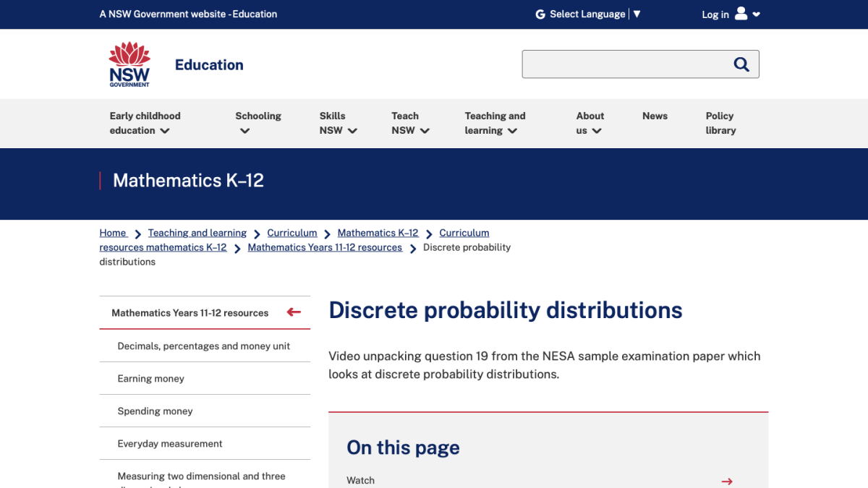Screen dimensions: 868x488
Task: Open the Spending money sidebar entry
Action: pos(156,411)
